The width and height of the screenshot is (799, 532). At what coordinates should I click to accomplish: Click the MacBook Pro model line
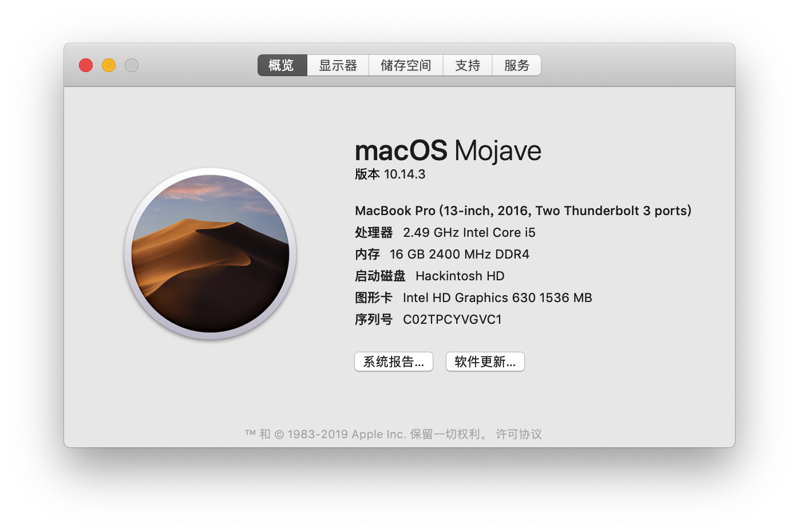(523, 211)
